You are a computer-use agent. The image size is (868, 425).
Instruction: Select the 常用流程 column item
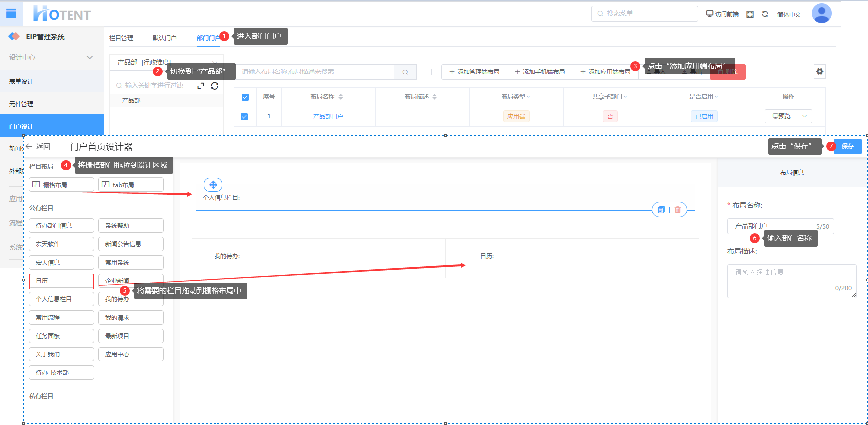pyautogui.click(x=62, y=318)
